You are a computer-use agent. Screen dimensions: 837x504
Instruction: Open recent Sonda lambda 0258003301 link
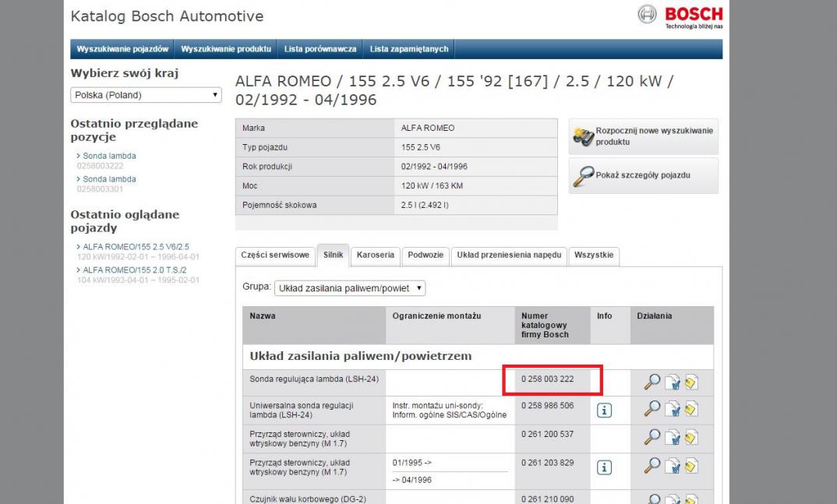coord(109,179)
